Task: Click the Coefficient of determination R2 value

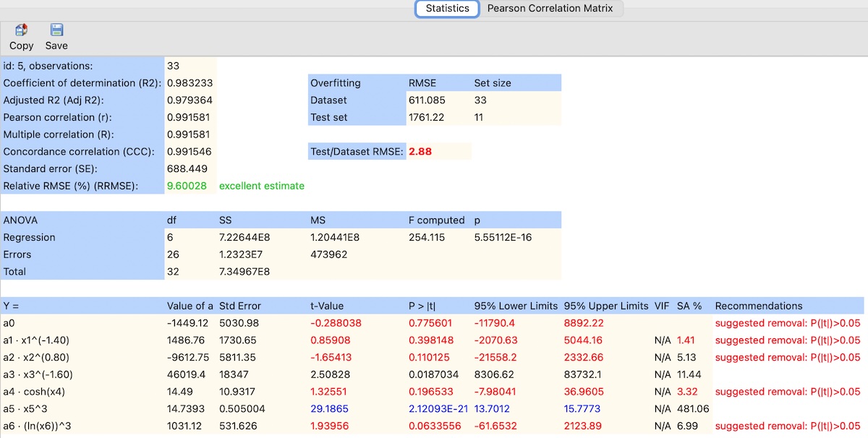Action: pos(188,82)
